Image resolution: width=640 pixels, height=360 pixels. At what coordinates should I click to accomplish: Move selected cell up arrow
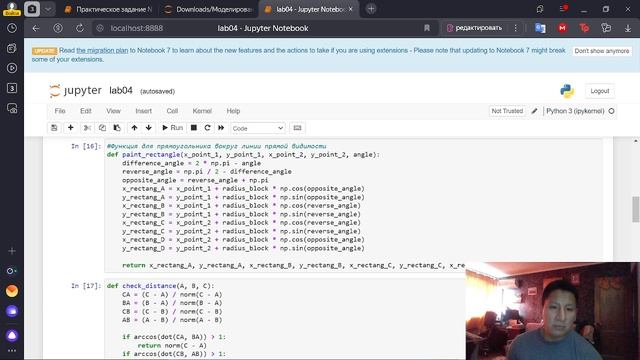134,128
